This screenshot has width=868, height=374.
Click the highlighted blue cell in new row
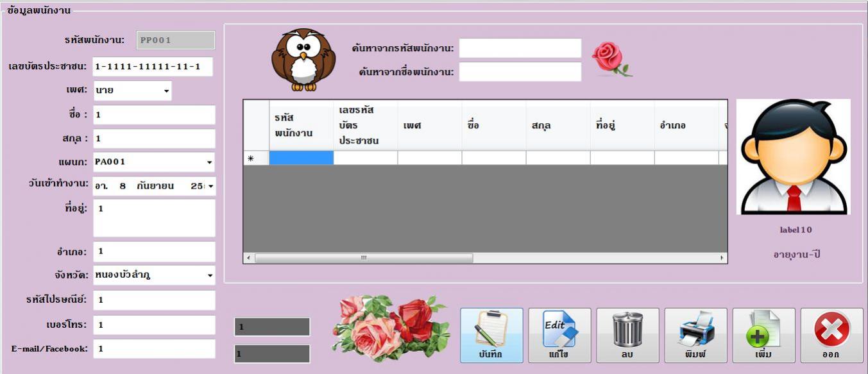click(301, 158)
